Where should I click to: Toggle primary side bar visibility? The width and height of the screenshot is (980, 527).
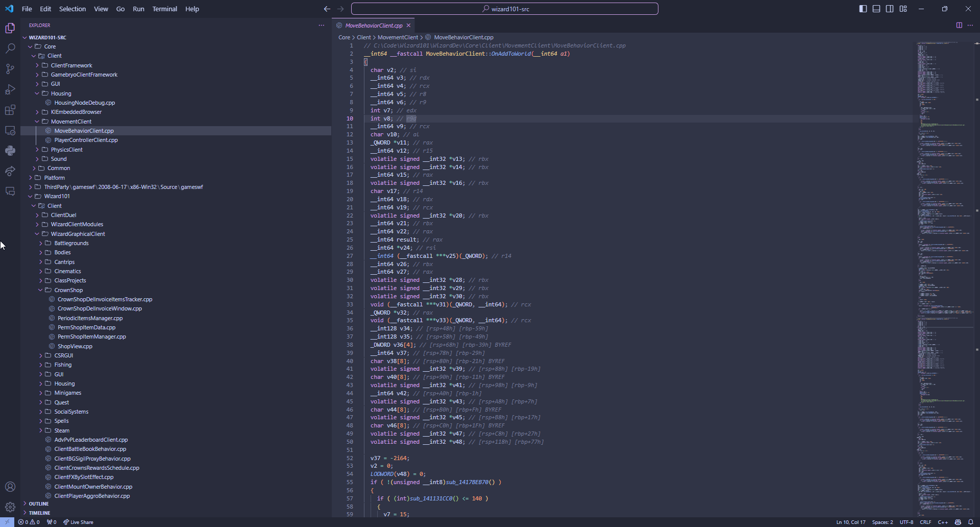pos(863,9)
